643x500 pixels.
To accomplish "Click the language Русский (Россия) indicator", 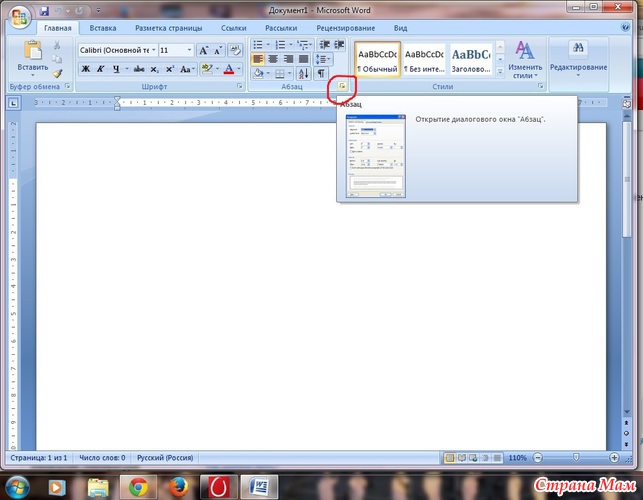I will [x=165, y=457].
